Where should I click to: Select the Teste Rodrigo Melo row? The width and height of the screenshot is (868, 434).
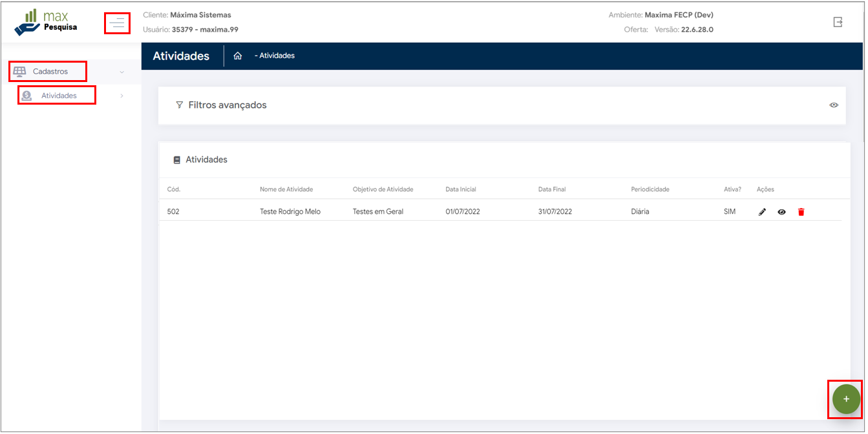tap(290, 212)
